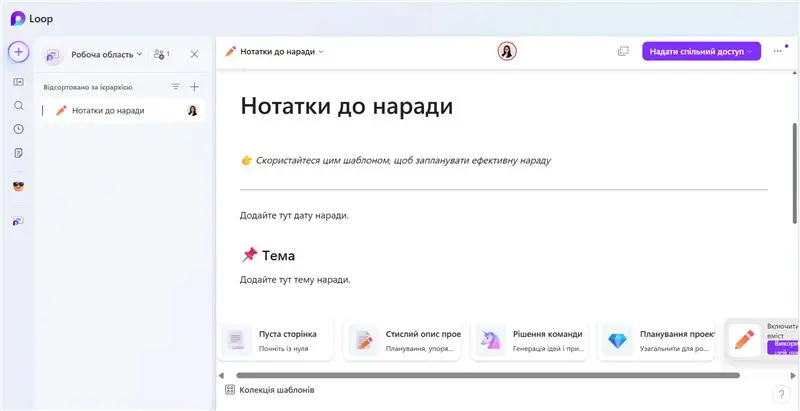This screenshot has width=800, height=411.
Task: Open the three-dot more options menu
Action: [778, 51]
